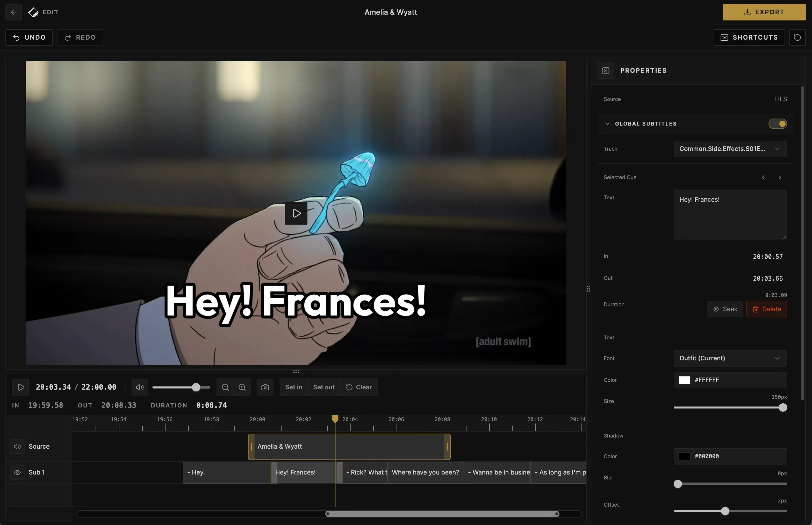Select the '- Hey.' subtitle cue
This screenshot has height=525, width=812.
[227, 472]
